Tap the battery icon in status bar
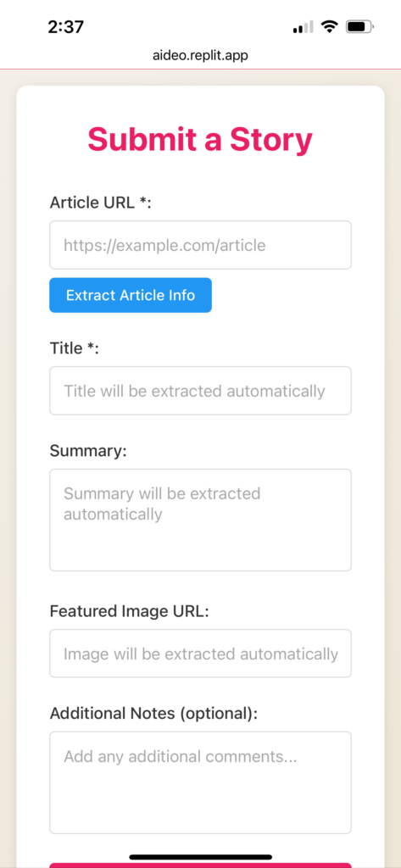The image size is (401, 868). 360,26
